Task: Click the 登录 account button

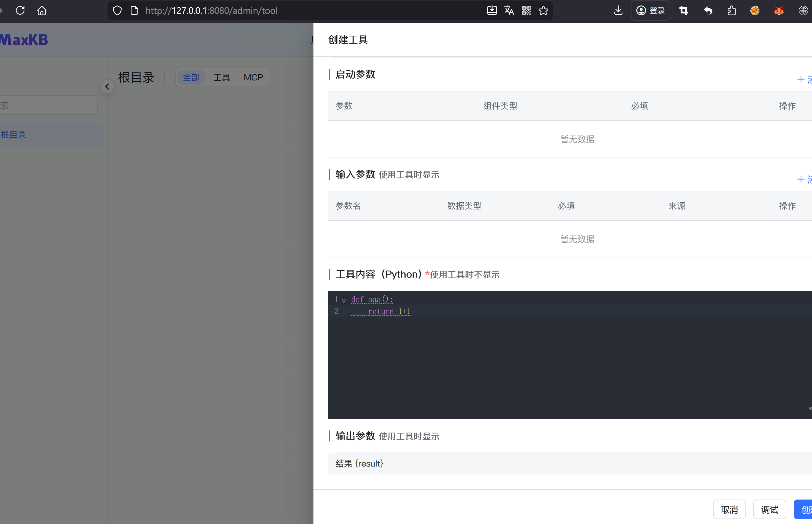Action: 650,11
